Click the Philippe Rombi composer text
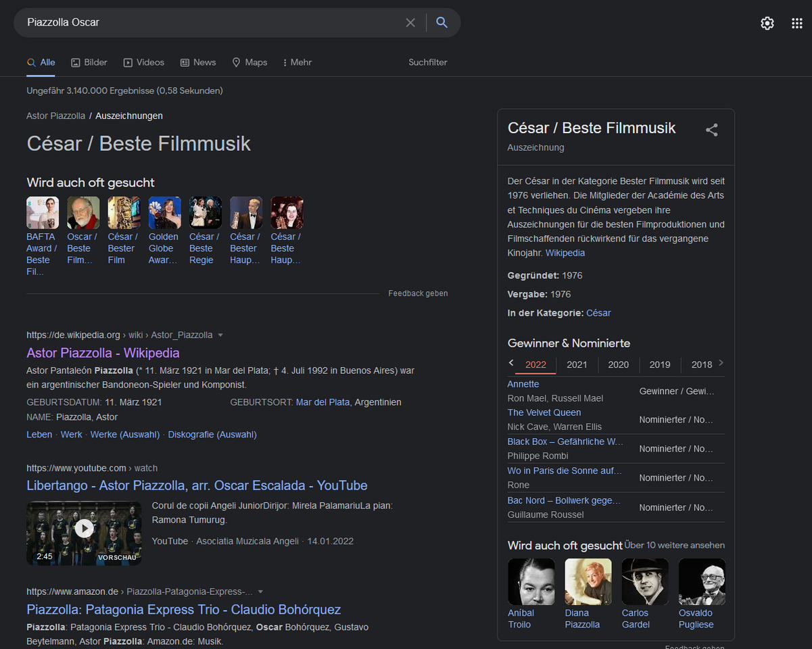The image size is (812, 649). (538, 456)
